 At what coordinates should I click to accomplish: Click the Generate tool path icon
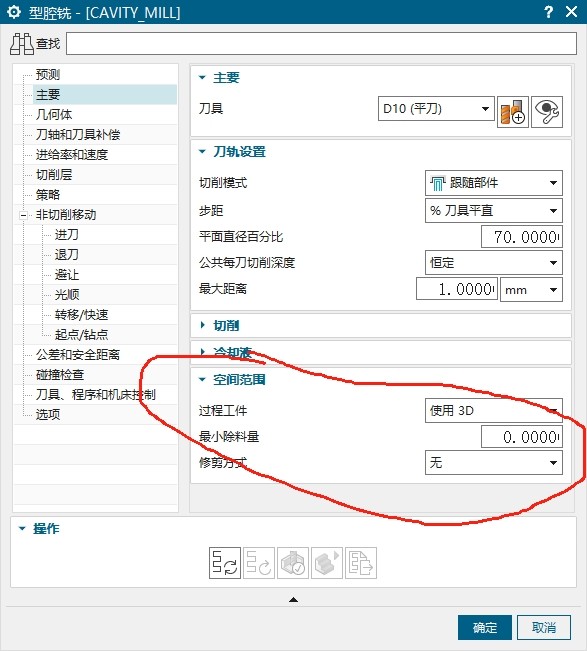click(x=225, y=563)
